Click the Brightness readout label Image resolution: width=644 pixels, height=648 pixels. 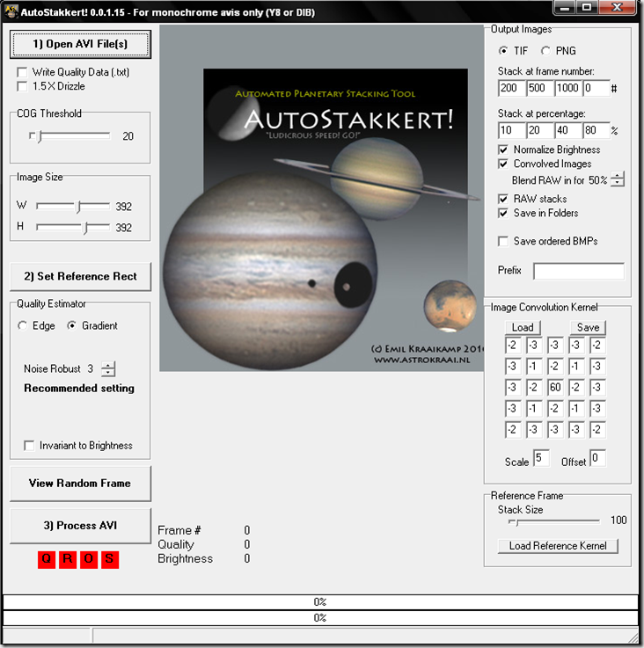point(186,558)
